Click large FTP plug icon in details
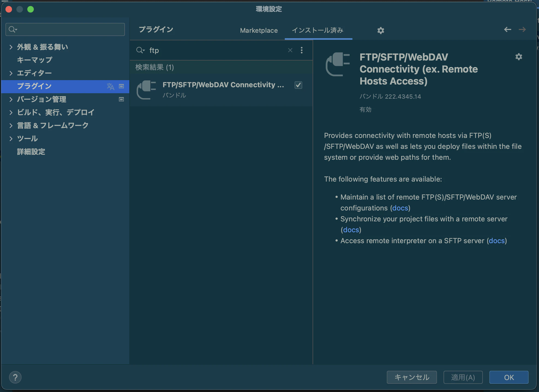This screenshot has height=392, width=539. pyautogui.click(x=338, y=64)
